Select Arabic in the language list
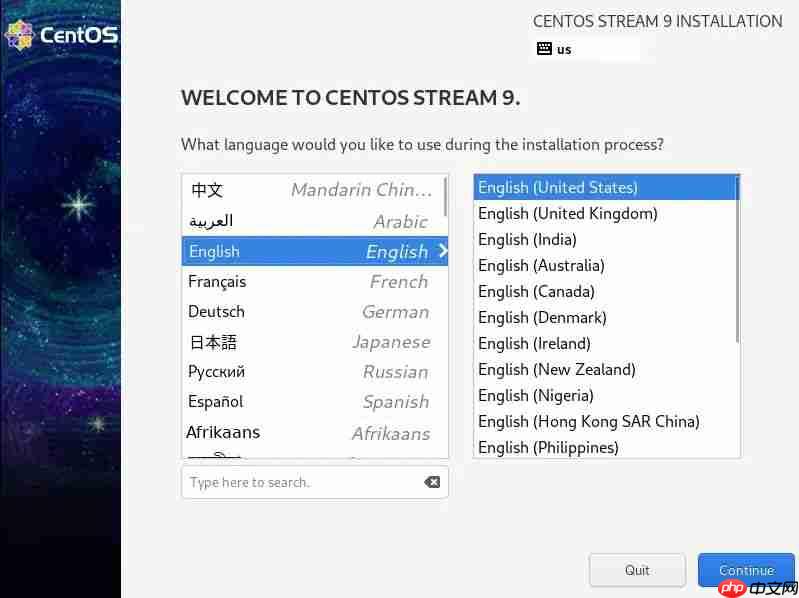This screenshot has width=799, height=598. [x=313, y=221]
